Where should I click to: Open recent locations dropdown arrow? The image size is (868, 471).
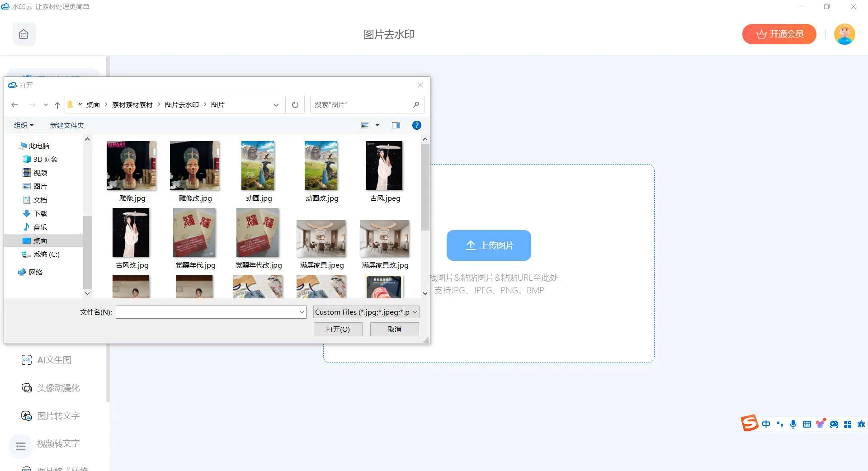point(46,105)
